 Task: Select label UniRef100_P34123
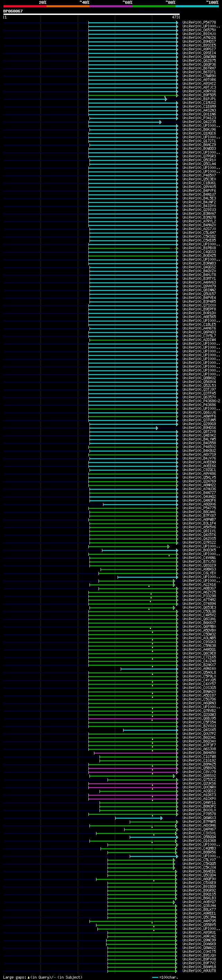pyautogui.click(x=199, y=118)
